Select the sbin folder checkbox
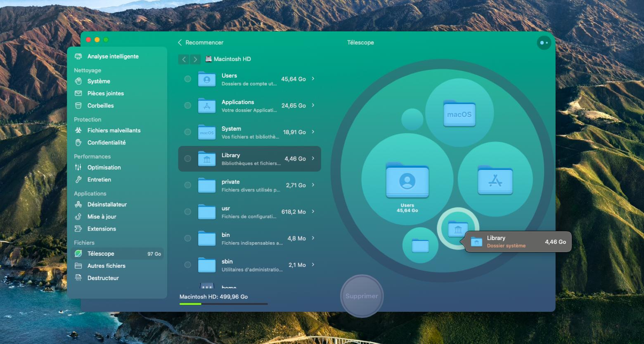 click(187, 265)
